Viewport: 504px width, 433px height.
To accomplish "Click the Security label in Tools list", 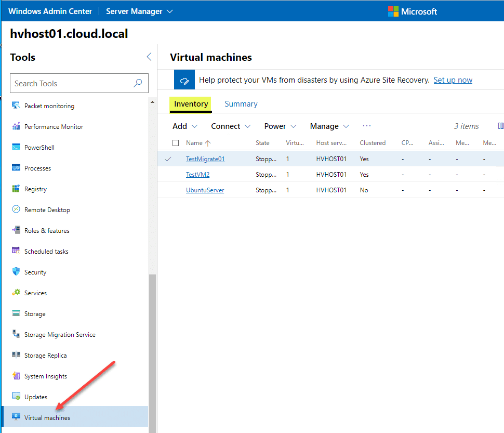I will click(x=35, y=272).
